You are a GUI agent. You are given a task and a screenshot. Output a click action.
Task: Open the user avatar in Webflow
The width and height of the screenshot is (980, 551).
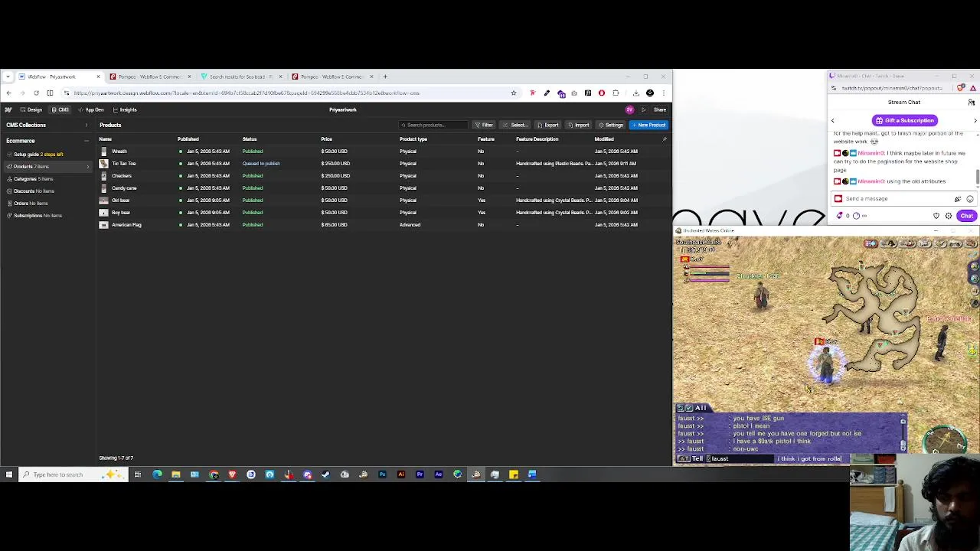pos(629,109)
